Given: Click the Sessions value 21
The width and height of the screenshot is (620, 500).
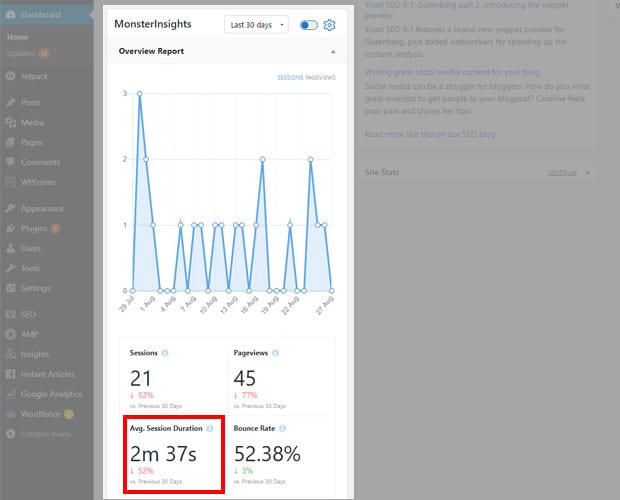Looking at the screenshot, I should pyautogui.click(x=140, y=378).
